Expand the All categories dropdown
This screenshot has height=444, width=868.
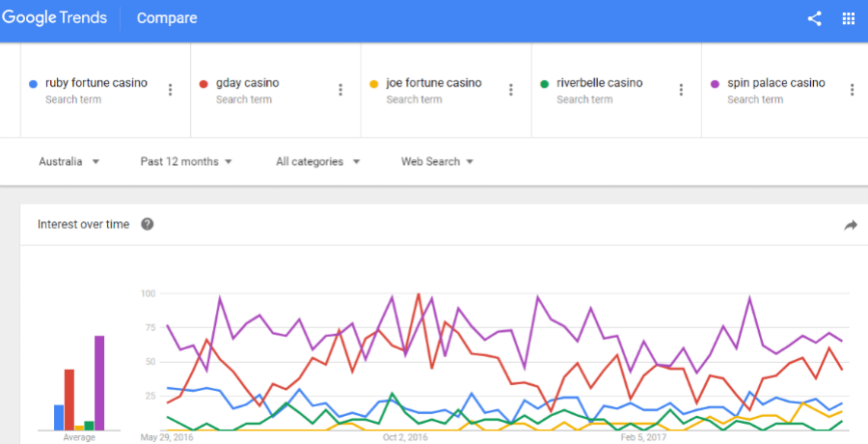318,161
